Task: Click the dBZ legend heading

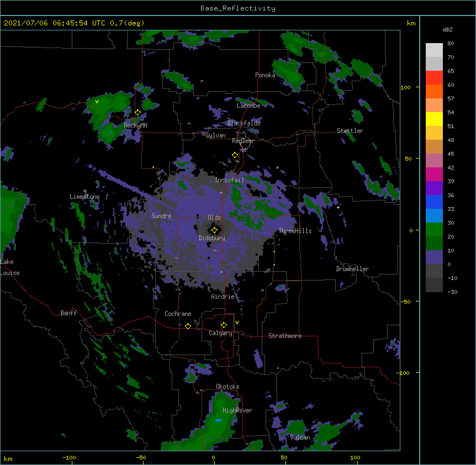Action: (x=447, y=30)
